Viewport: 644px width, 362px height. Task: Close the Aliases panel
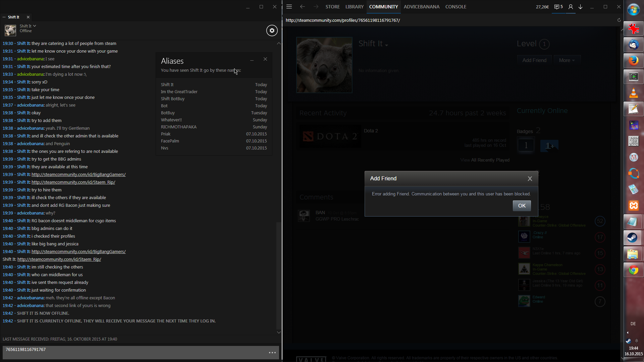265,59
